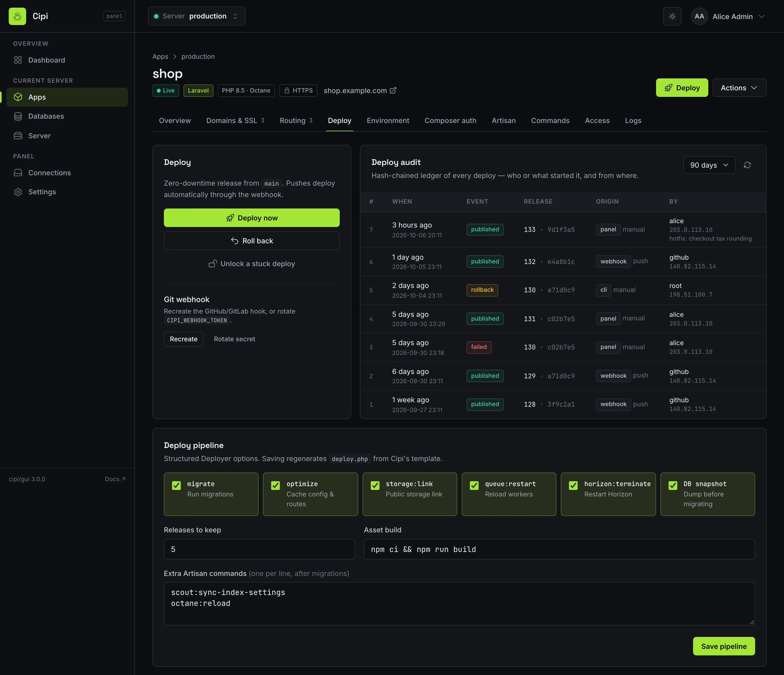
Task: Uncheck the migrate pipeline option
Action: click(176, 485)
